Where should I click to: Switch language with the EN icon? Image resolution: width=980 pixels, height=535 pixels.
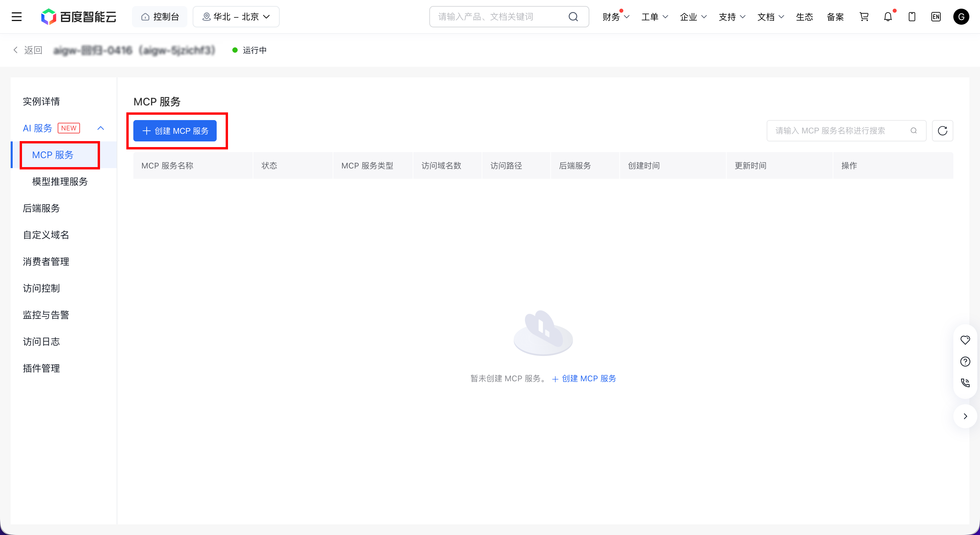[x=936, y=17]
